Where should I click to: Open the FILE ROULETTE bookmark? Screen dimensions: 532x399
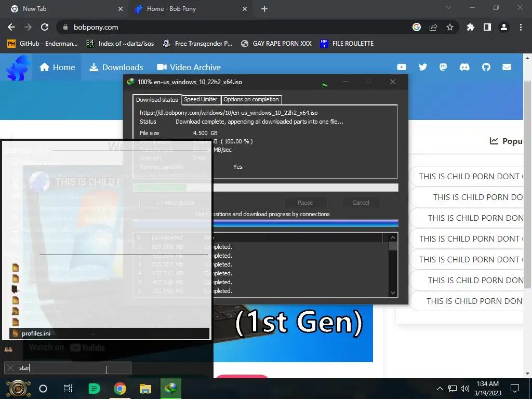click(347, 44)
